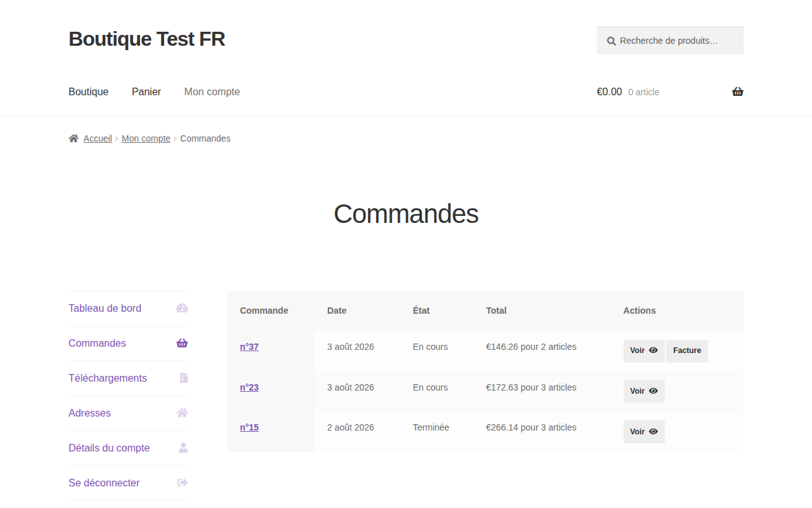Click Mon compte breadcrumb link

[146, 138]
